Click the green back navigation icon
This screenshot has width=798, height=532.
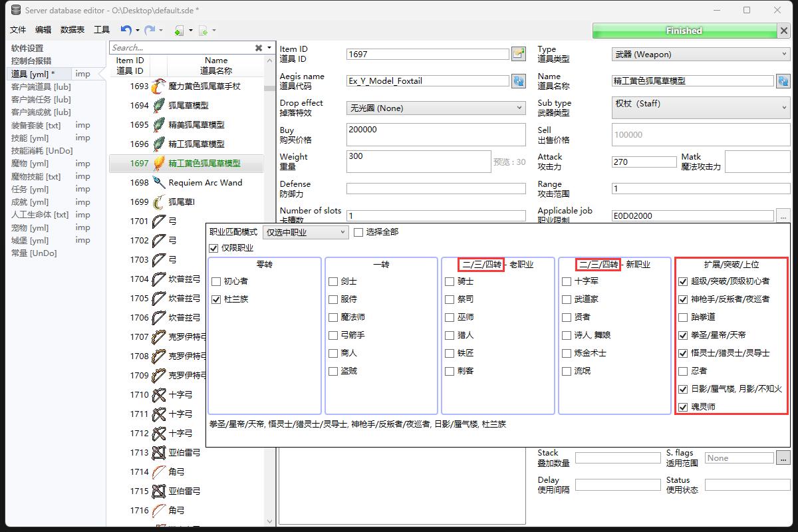179,31
